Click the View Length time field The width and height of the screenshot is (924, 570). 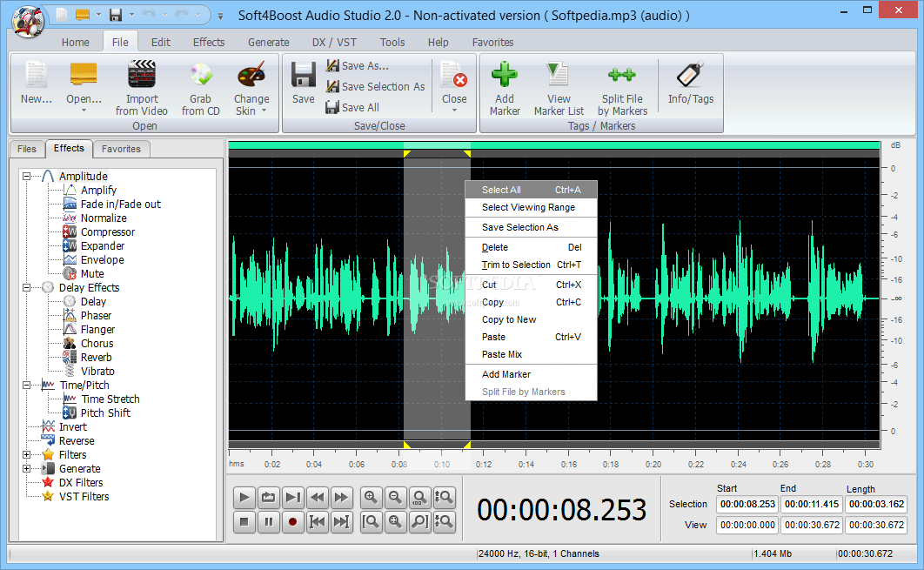coord(876,525)
